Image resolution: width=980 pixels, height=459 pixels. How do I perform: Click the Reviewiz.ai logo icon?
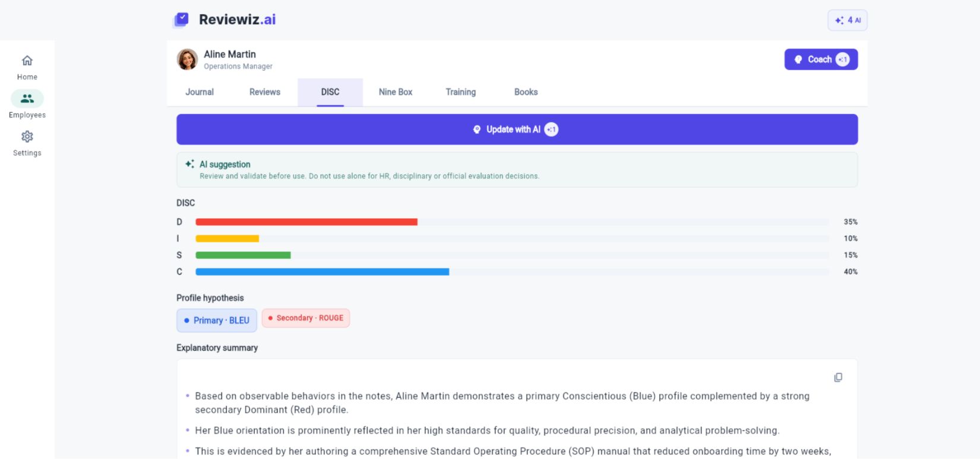(x=181, y=20)
